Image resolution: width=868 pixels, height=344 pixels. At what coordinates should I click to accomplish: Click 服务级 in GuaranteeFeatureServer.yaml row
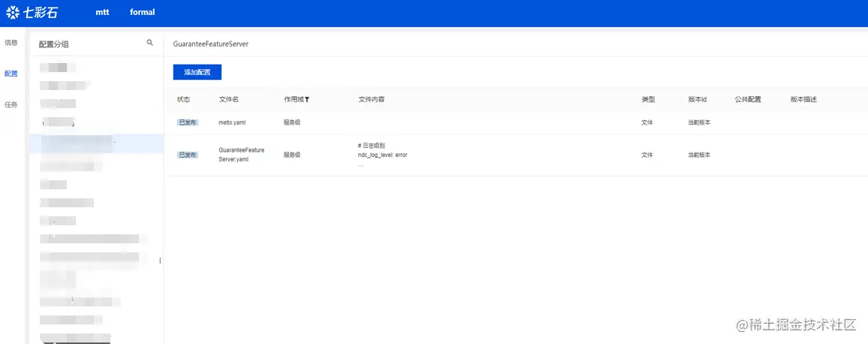click(x=292, y=155)
